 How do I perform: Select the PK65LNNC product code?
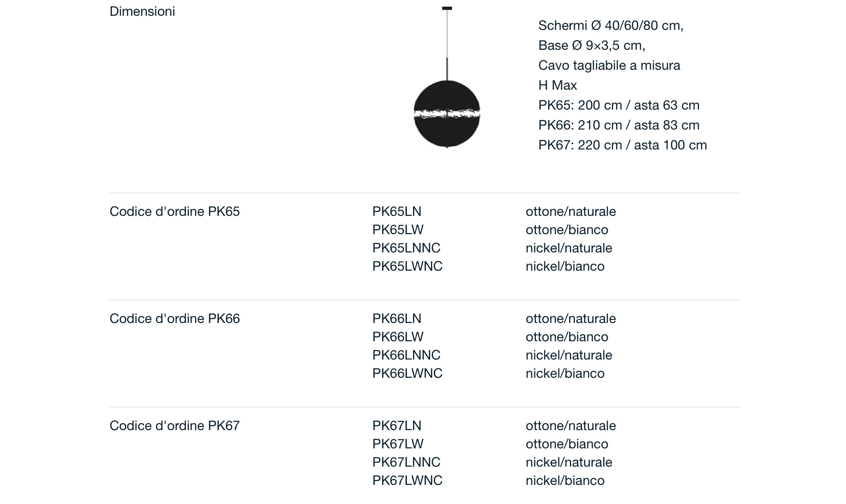pyautogui.click(x=406, y=248)
